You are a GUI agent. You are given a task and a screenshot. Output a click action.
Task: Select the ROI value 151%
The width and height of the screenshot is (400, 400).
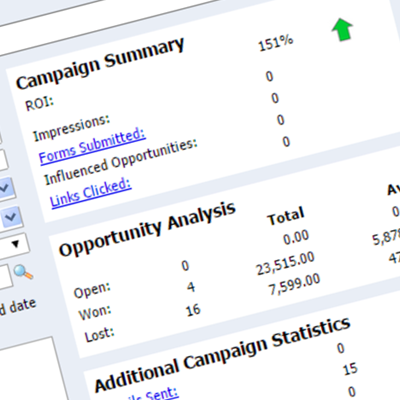point(276,43)
